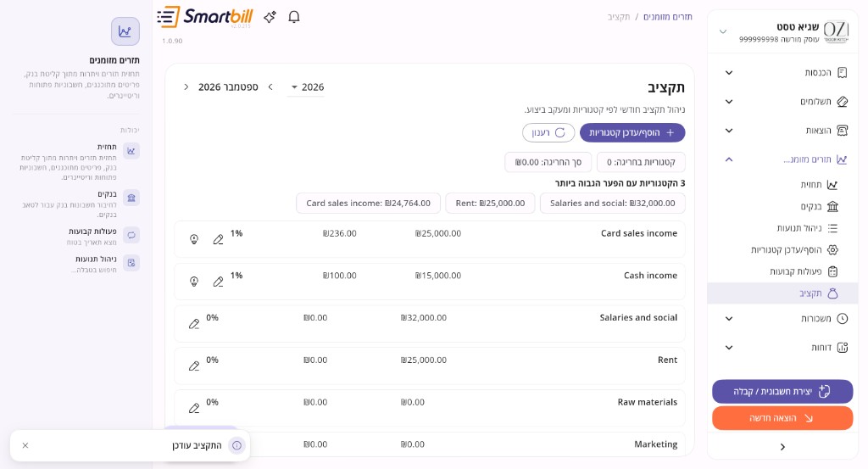
Task: Click the רענון refresh button
Action: click(548, 133)
